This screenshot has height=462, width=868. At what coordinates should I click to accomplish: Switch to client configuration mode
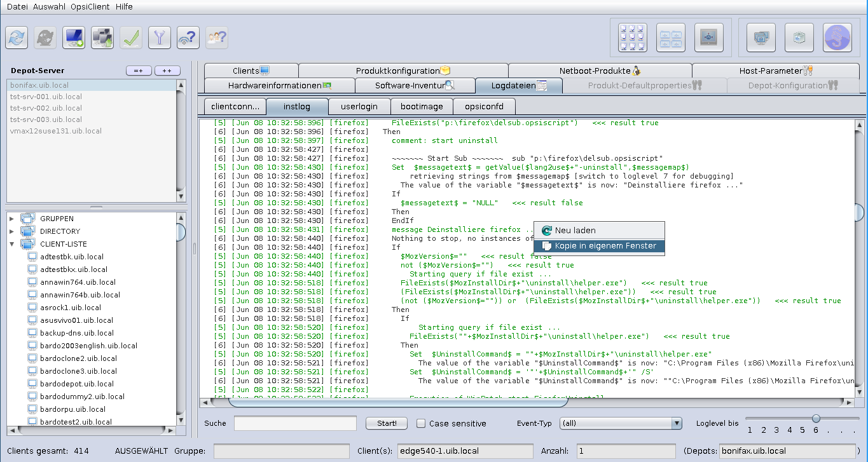tap(632, 38)
